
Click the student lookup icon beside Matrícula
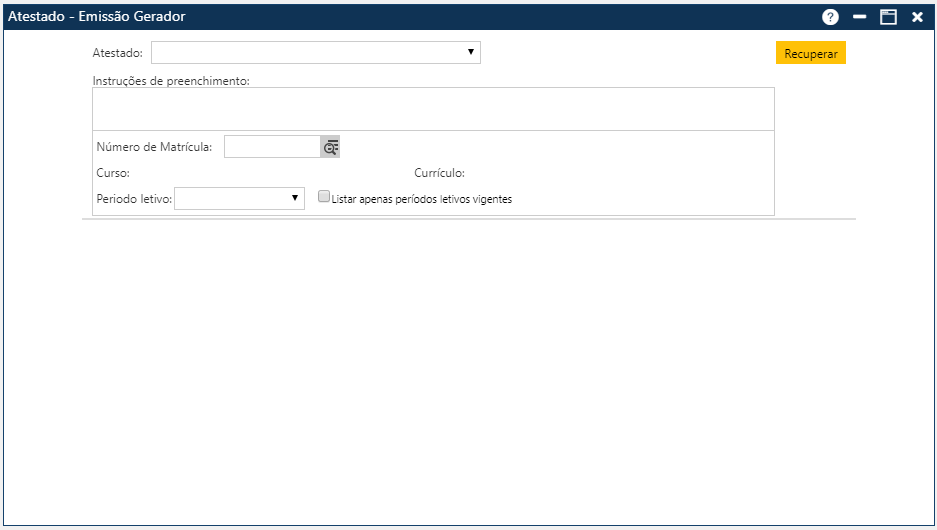coord(330,147)
